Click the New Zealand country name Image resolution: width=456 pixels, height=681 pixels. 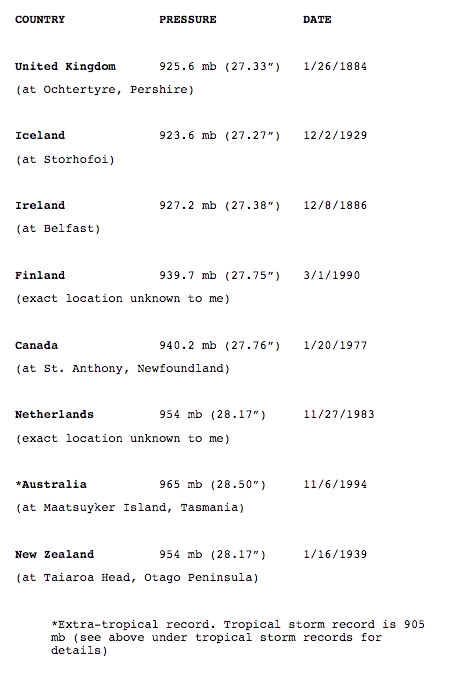coord(54,555)
